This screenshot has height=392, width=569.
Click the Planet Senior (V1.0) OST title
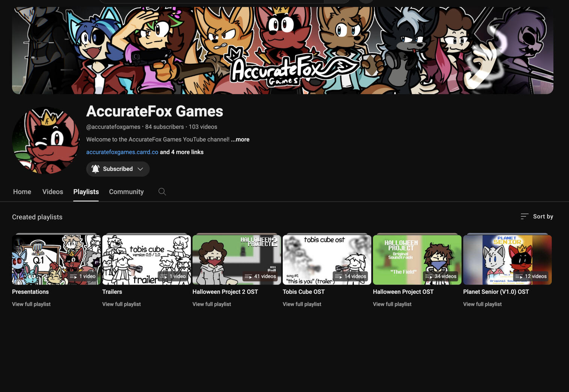pos(496,292)
